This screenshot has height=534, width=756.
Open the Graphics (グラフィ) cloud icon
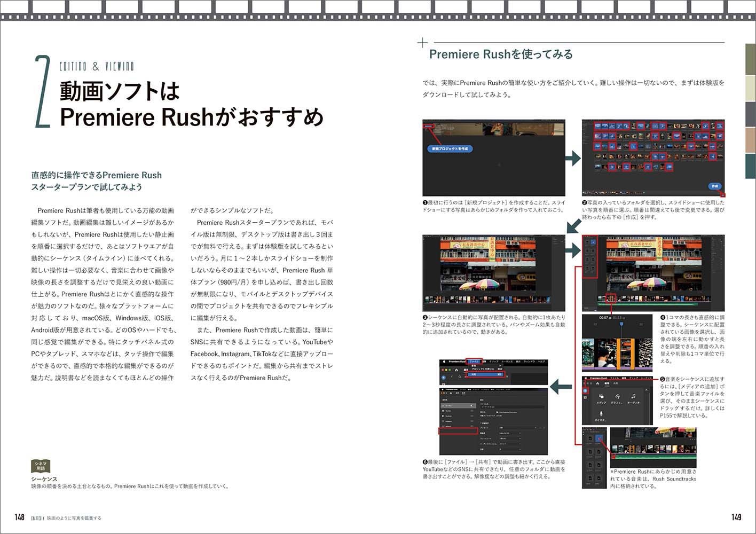point(617,397)
